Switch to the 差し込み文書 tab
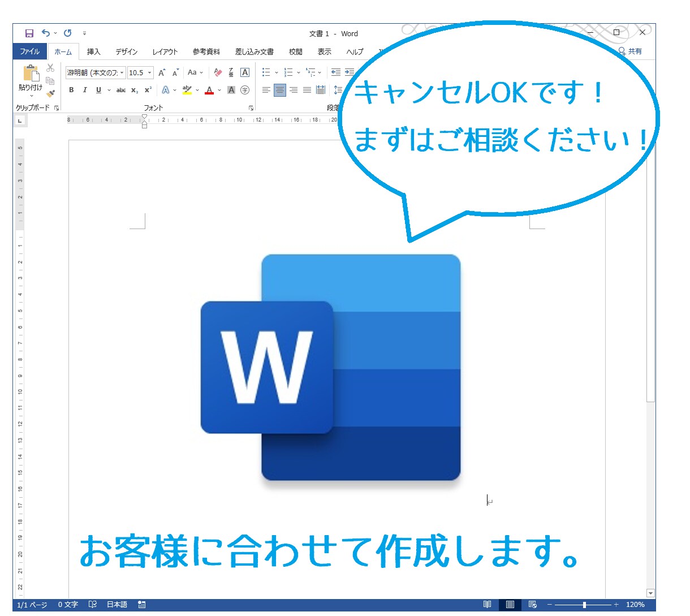 pos(255,51)
